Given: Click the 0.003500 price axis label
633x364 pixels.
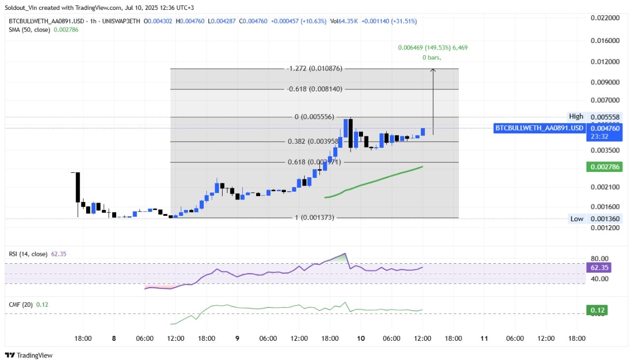Looking at the screenshot, I should (x=605, y=150).
